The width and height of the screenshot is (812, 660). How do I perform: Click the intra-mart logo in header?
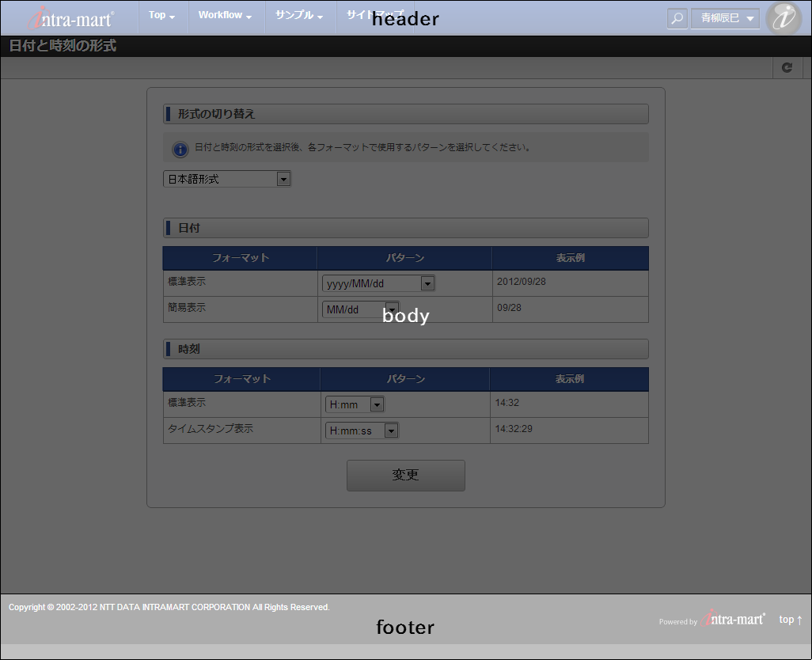70,18
